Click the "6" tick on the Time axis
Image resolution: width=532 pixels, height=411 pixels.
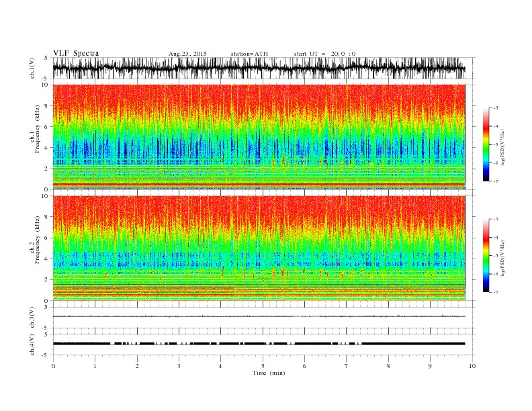(x=304, y=366)
